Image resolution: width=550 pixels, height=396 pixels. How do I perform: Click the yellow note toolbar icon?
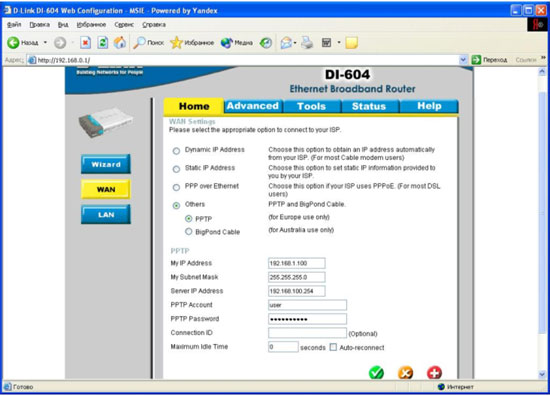[351, 43]
